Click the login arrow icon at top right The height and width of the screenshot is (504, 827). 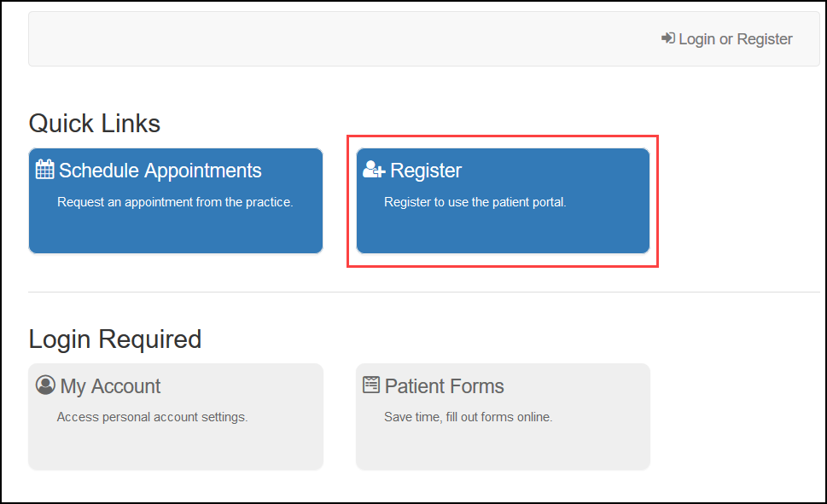[667, 38]
